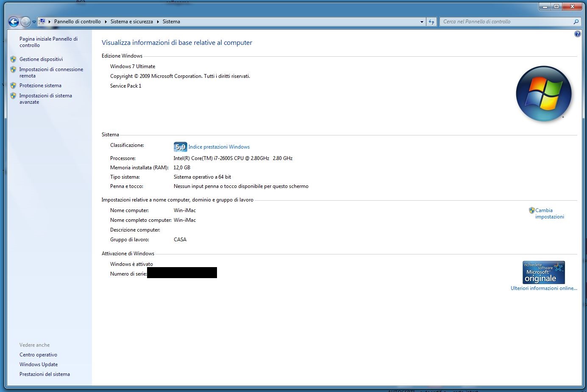The width and height of the screenshot is (587, 392).
Task: Open 'Impostazioni di connessione remota'
Action: [51, 72]
